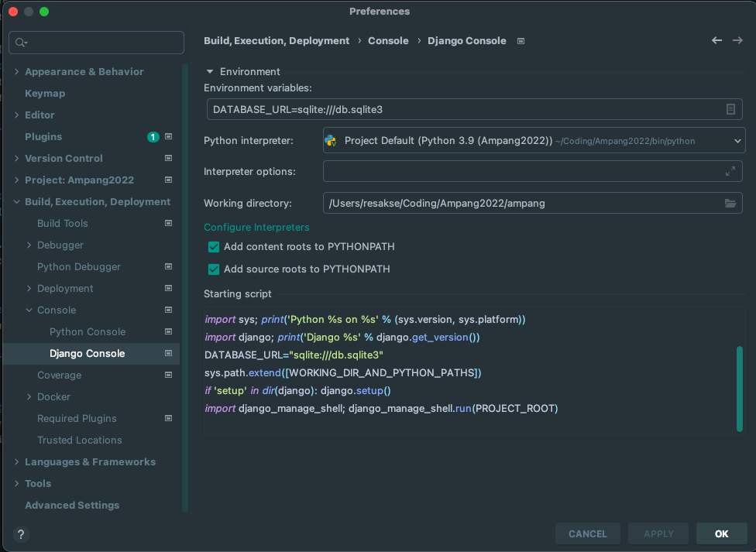Click the starting script vertical scrollbar
This screenshot has width=756, height=552.
tap(739, 389)
